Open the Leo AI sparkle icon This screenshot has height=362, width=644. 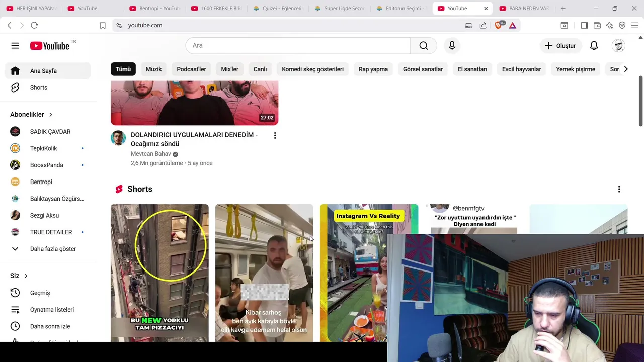click(x=610, y=25)
